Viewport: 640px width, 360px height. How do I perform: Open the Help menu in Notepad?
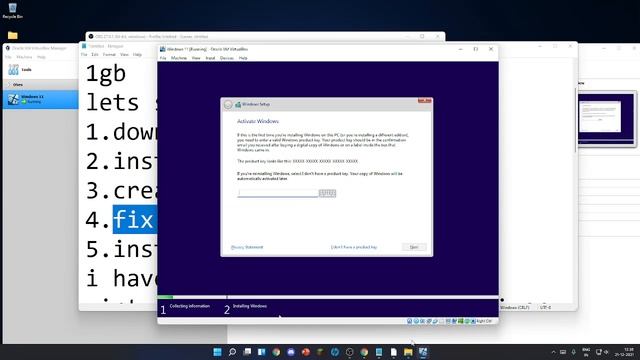pyautogui.click(x=137, y=54)
